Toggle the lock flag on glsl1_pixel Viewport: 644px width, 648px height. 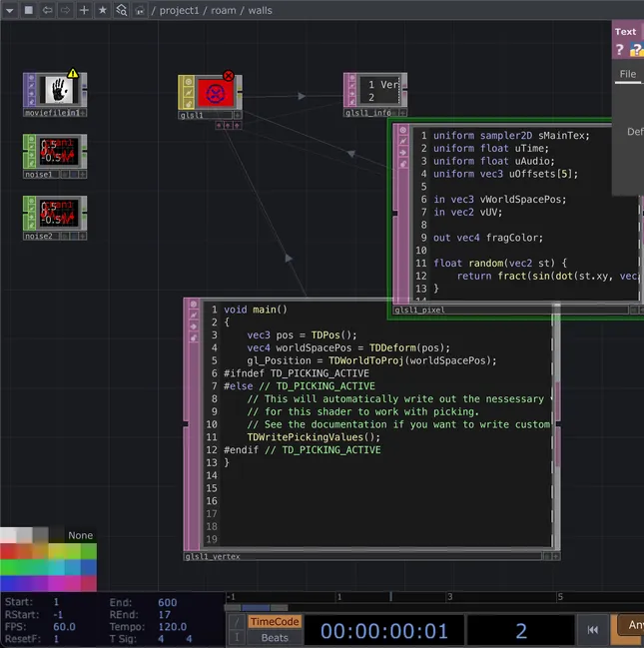pos(403,164)
